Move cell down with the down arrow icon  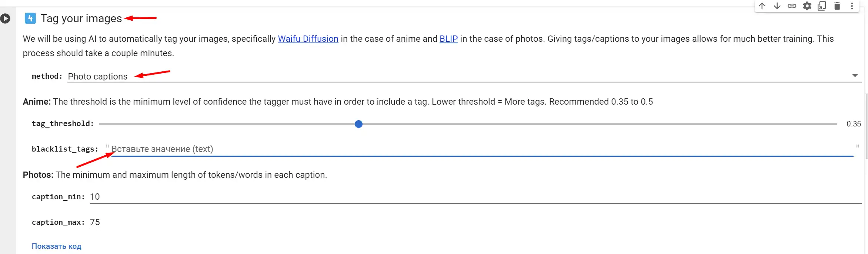point(777,6)
